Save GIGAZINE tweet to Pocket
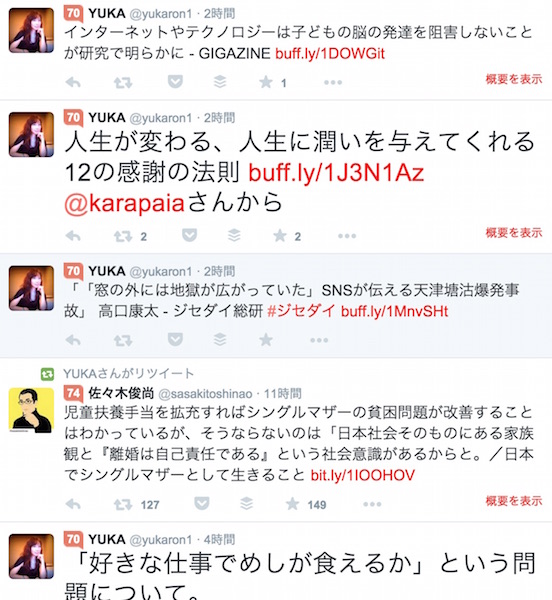The height and width of the screenshot is (600, 552). point(175,82)
